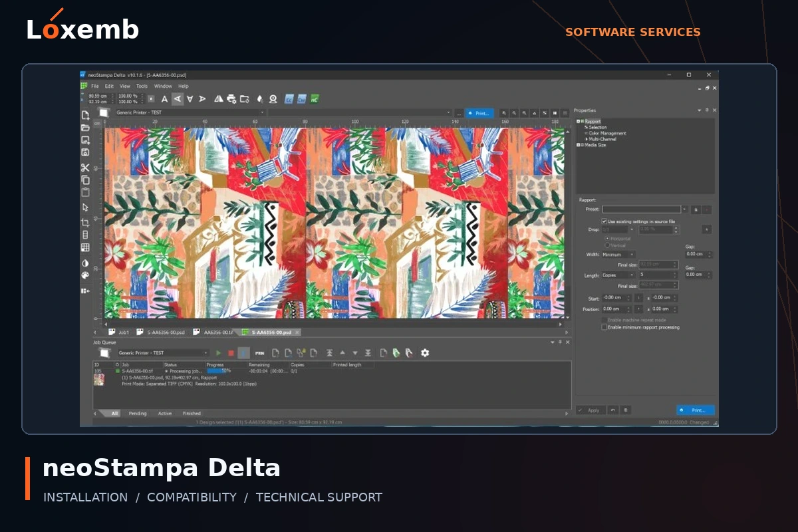Expand the Rapport tree node
Image resolution: width=798 pixels, height=532 pixels.
click(x=579, y=122)
